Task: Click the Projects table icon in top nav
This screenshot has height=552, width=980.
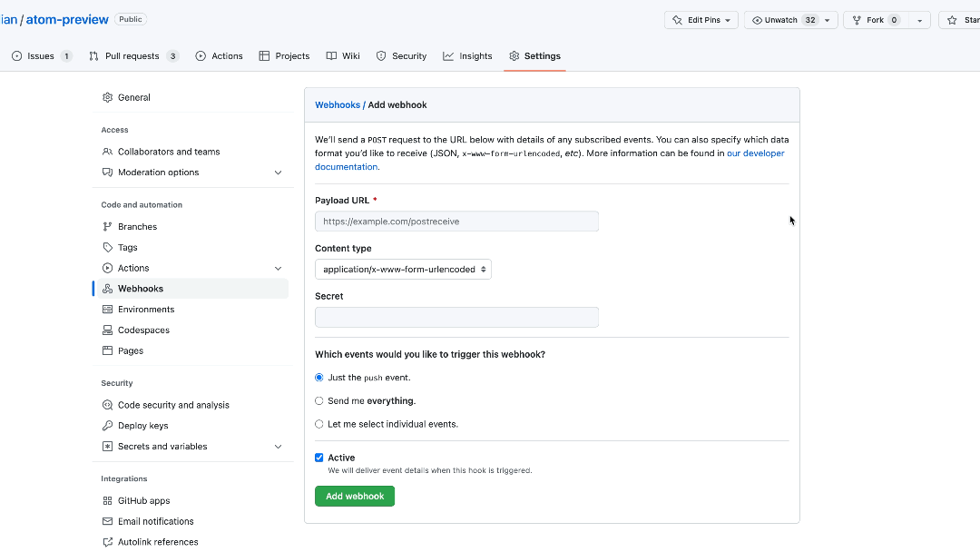Action: (264, 56)
